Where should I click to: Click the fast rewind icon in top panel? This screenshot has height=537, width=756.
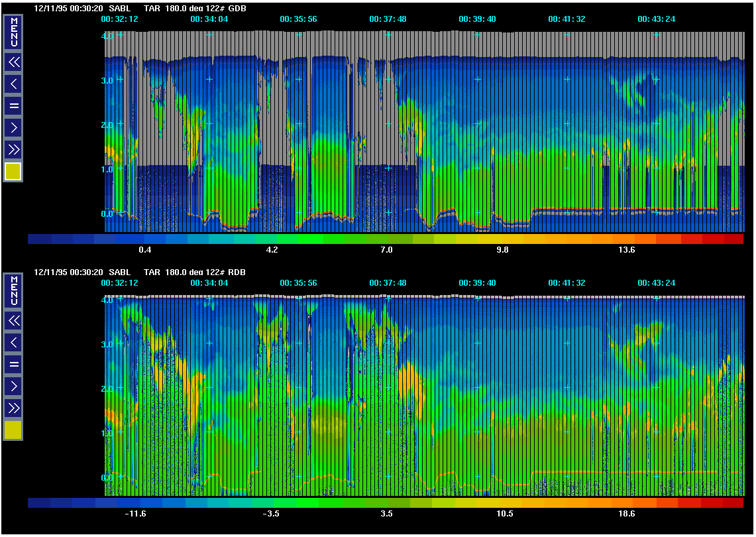coord(14,62)
